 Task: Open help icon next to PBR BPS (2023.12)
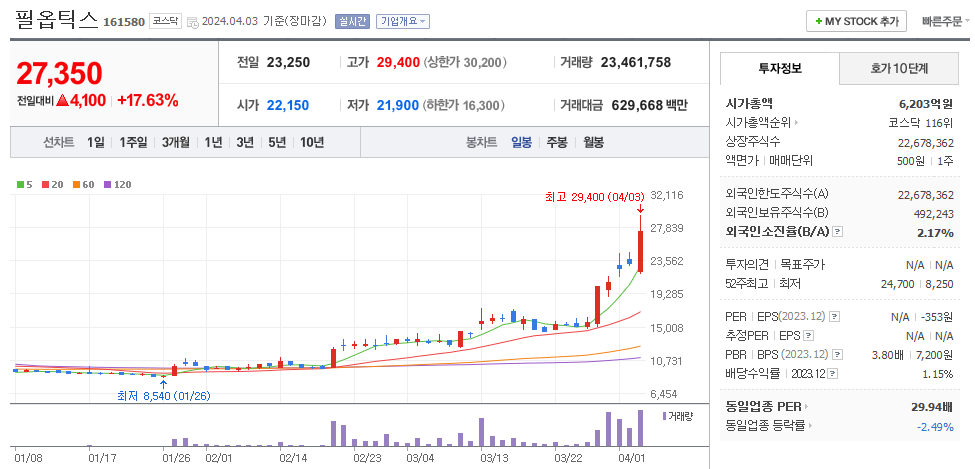[838, 355]
